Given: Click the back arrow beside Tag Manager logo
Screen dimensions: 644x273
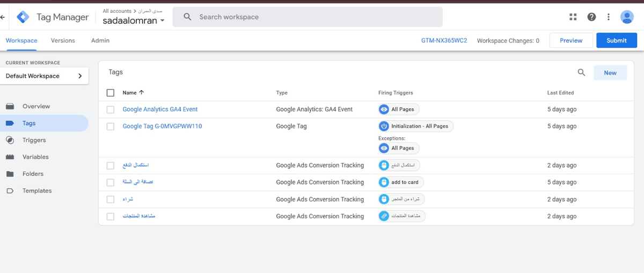Looking at the screenshot, I should point(3,17).
